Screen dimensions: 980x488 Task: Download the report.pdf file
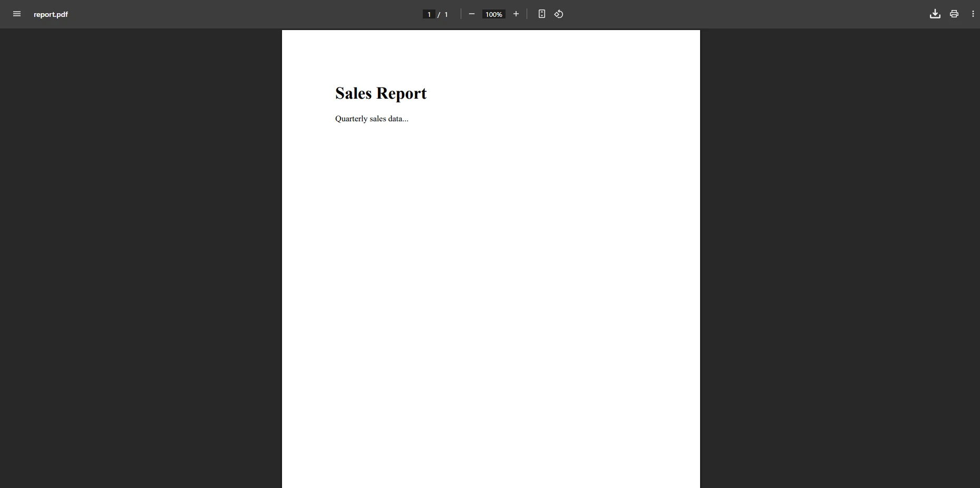tap(935, 14)
